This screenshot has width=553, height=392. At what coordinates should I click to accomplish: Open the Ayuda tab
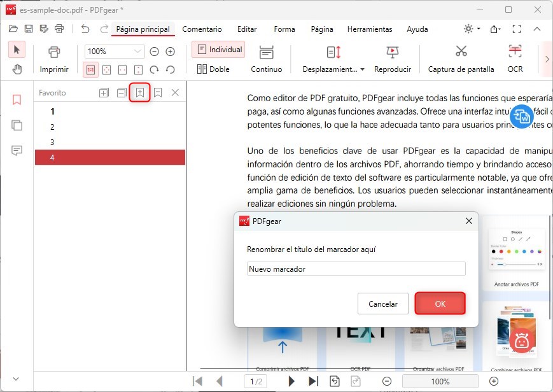click(417, 29)
